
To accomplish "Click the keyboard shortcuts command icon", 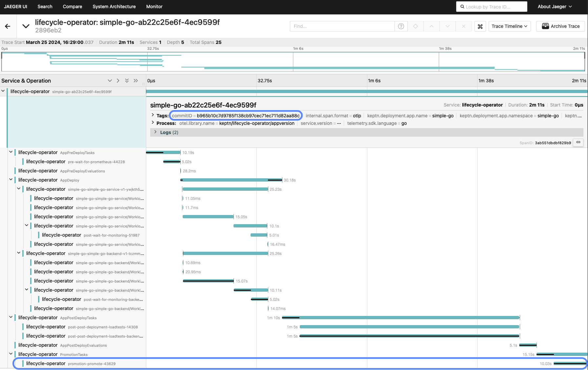I will click(x=480, y=26).
